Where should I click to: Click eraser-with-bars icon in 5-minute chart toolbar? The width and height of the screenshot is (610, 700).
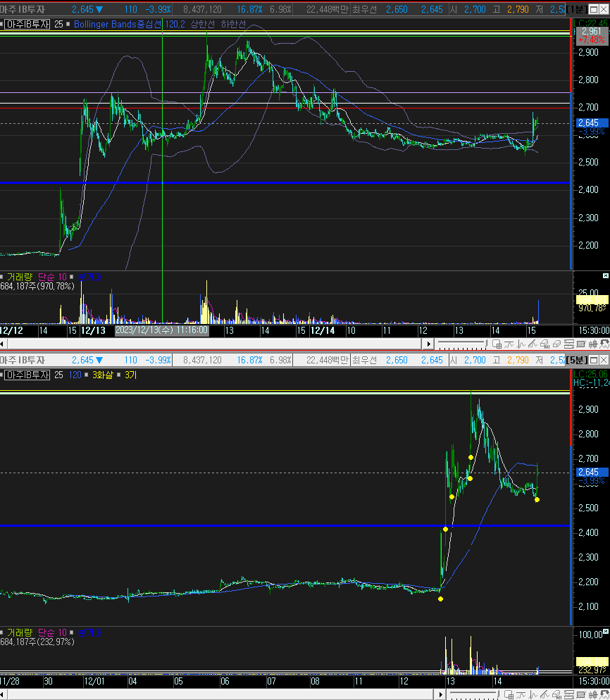point(557,694)
